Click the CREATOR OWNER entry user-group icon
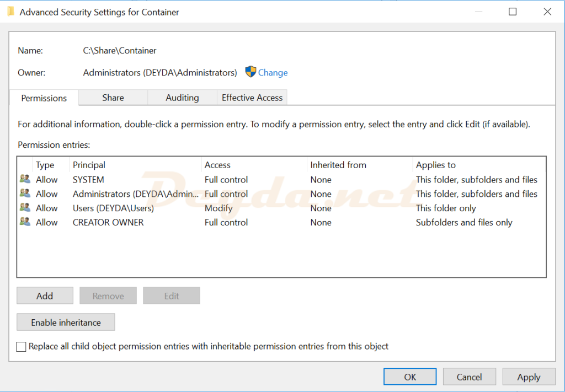The height and width of the screenshot is (392, 565). (x=25, y=222)
